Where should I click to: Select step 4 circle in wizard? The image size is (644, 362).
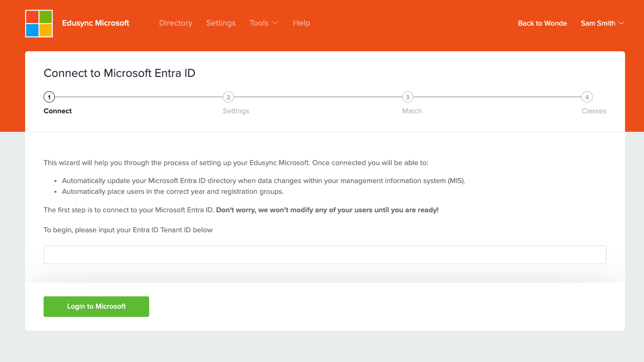click(x=587, y=97)
